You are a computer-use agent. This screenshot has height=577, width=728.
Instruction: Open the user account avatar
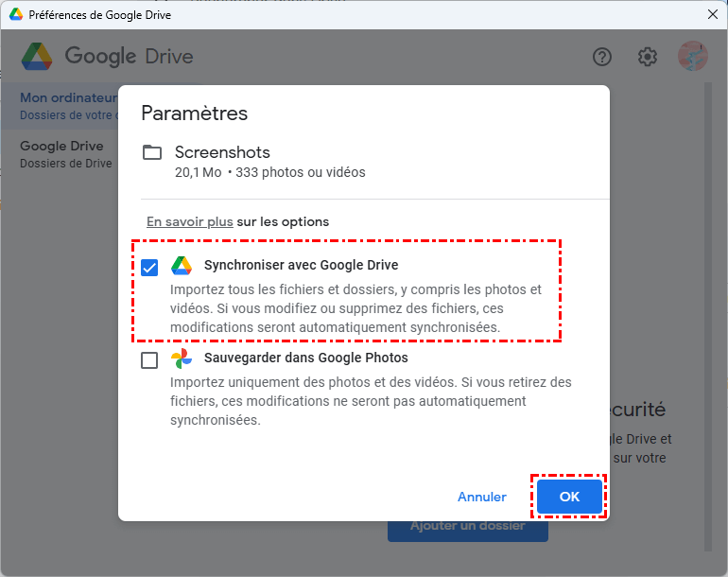click(x=692, y=56)
